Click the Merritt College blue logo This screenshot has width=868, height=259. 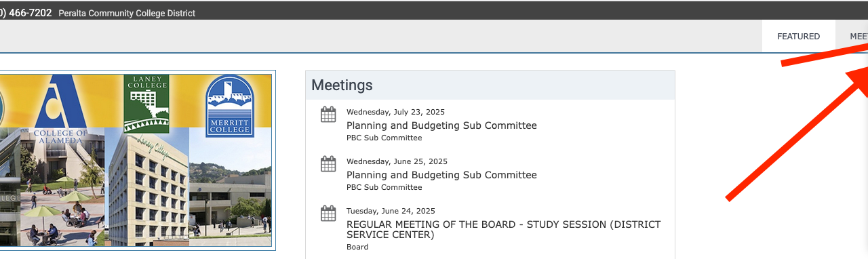tap(229, 106)
